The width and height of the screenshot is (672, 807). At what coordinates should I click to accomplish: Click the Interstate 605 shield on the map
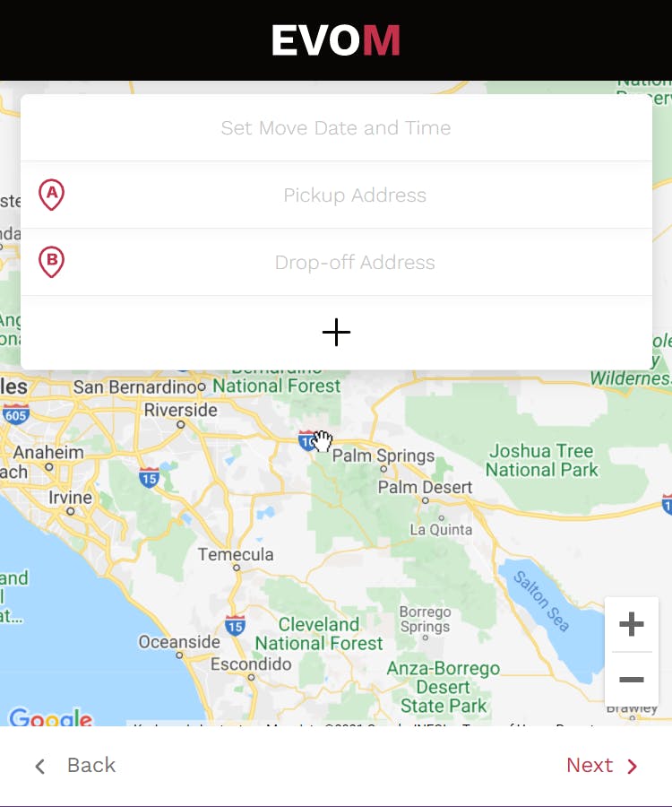tap(16, 413)
